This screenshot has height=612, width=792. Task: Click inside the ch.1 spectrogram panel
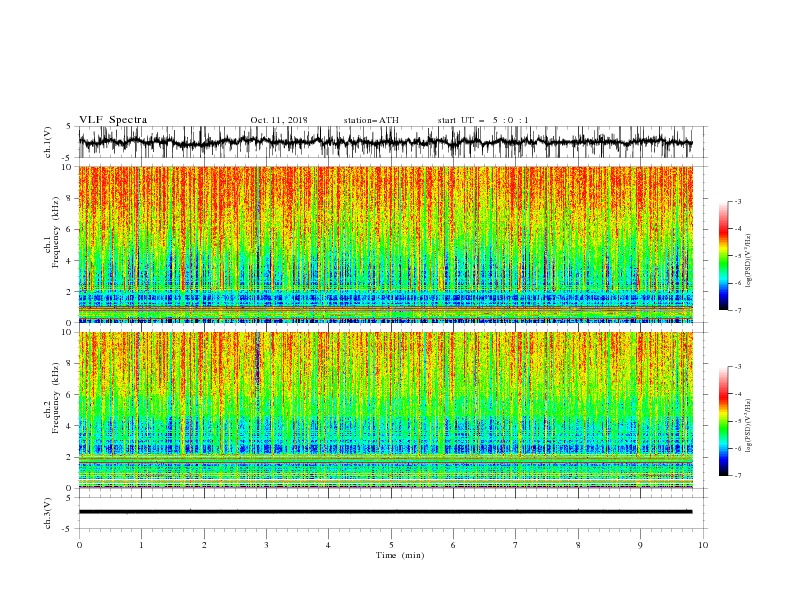(x=386, y=244)
